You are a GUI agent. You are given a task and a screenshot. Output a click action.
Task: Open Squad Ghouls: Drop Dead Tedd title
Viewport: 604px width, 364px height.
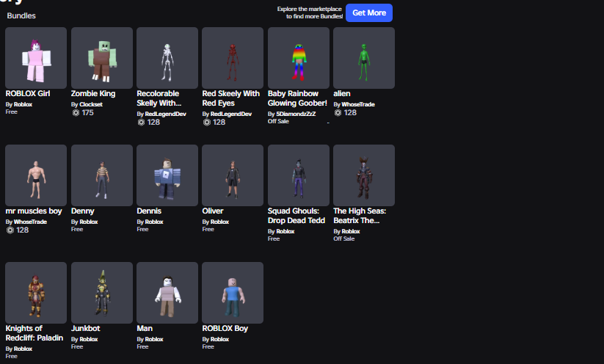pyautogui.click(x=296, y=216)
